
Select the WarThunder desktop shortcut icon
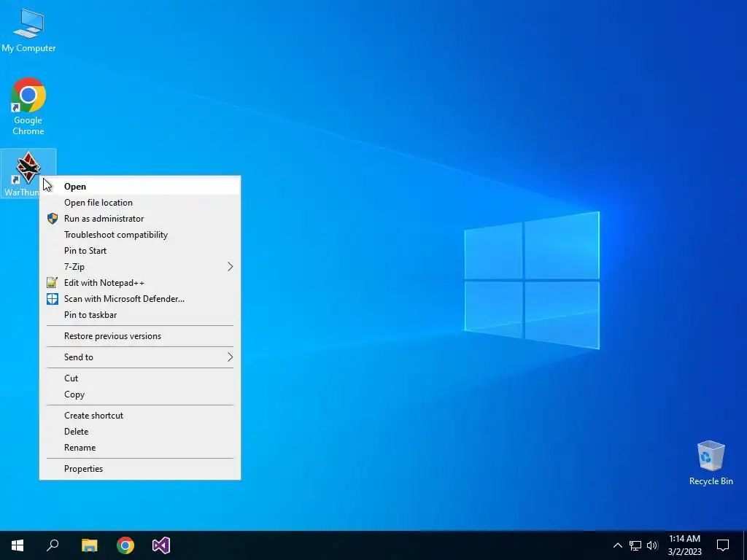pos(28,168)
